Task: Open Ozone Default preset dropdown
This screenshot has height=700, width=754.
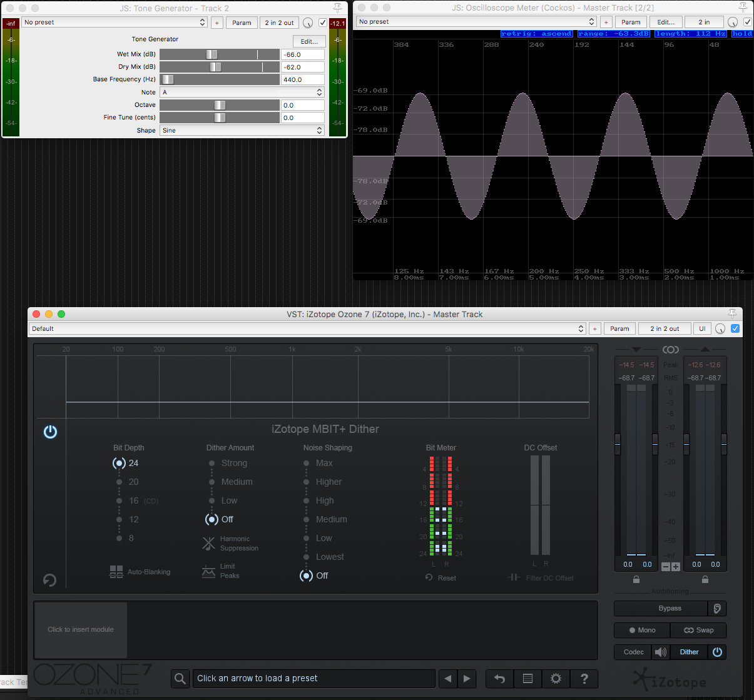Action: (x=307, y=328)
